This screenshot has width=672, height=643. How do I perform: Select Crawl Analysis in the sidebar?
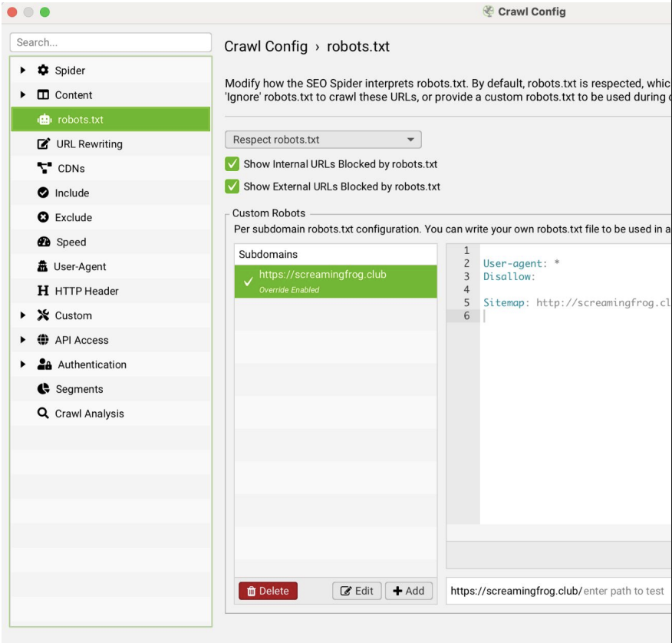point(89,414)
